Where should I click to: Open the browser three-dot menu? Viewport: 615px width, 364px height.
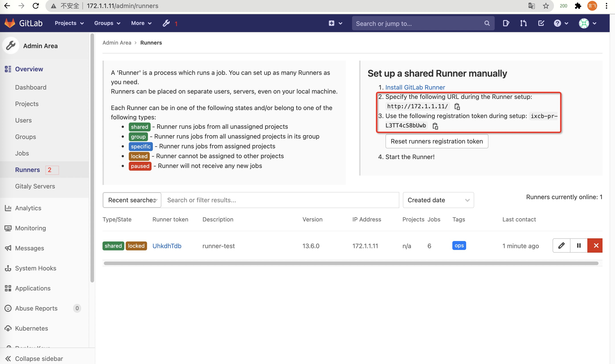pos(606,6)
